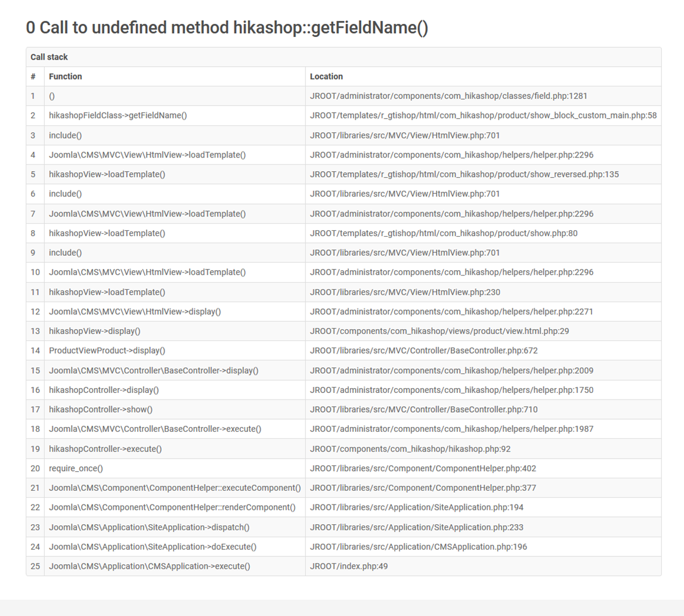The image size is (684, 616).
Task: Click ComponentHelper::renderComponent() function cell
Action: coord(172,507)
